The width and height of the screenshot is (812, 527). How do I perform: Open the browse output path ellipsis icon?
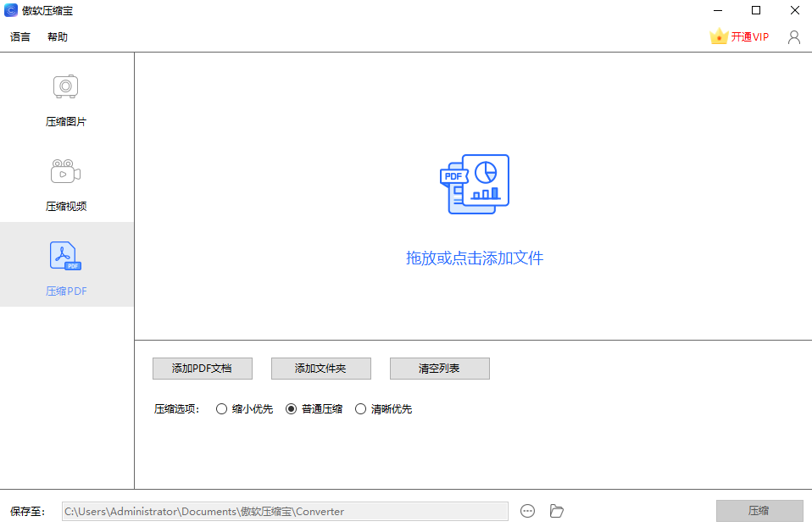point(527,511)
